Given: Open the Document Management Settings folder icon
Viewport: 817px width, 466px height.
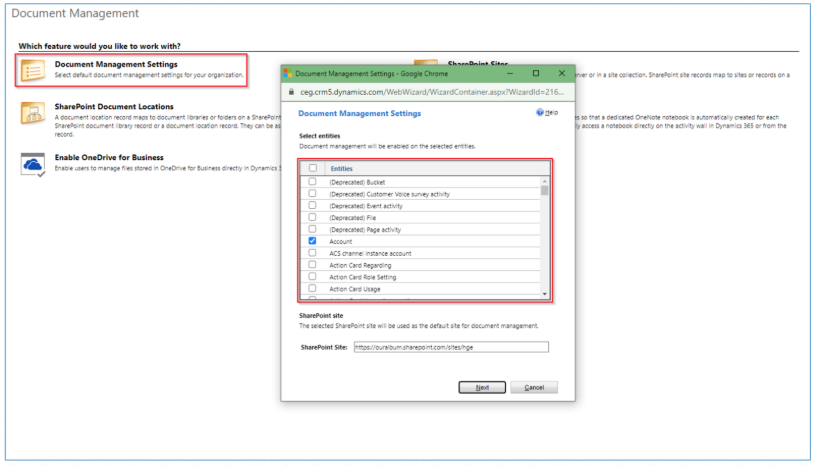Looking at the screenshot, I should pyautogui.click(x=33, y=70).
